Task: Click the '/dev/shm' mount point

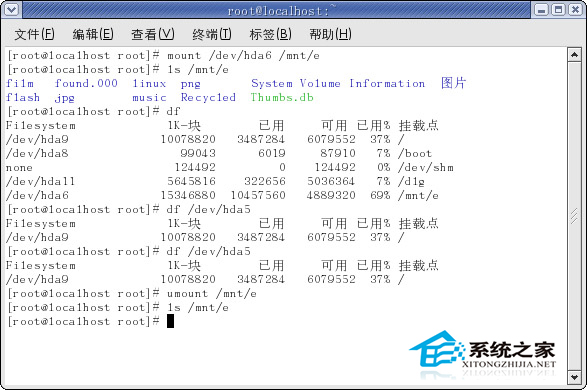Action: click(426, 167)
